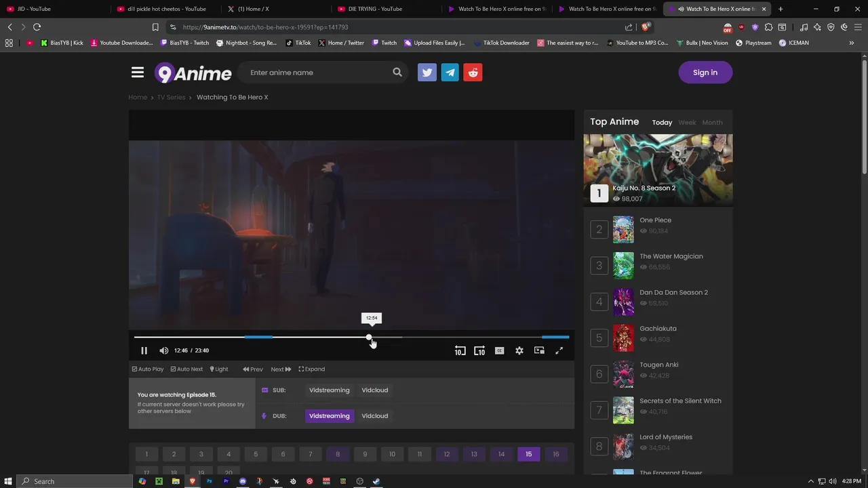Reload the browser page
This screenshot has width=868, height=488.
[37, 27]
